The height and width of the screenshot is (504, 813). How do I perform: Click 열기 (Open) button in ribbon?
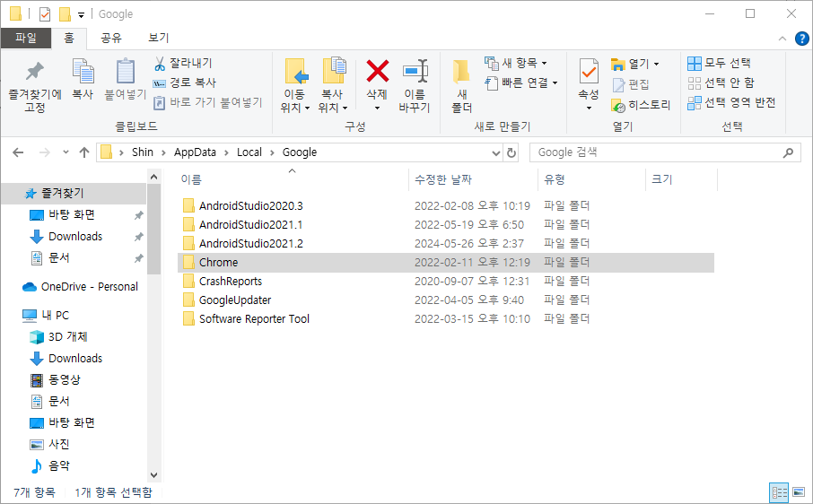(x=630, y=64)
